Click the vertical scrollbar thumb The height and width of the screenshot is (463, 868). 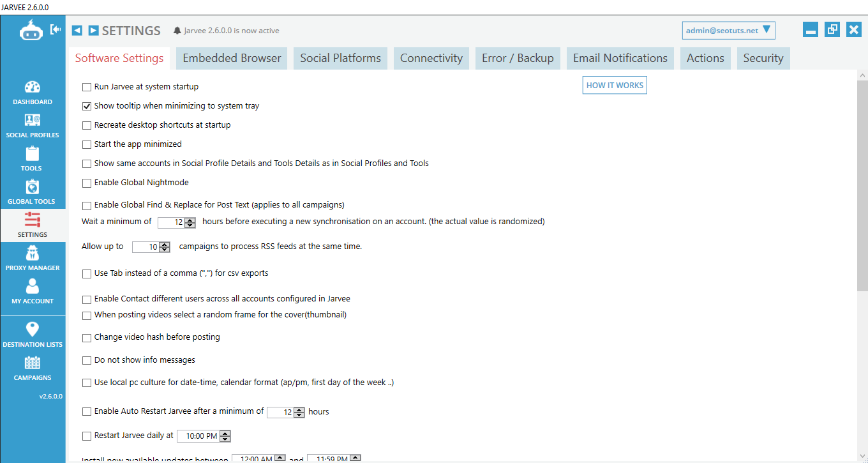pos(862,185)
